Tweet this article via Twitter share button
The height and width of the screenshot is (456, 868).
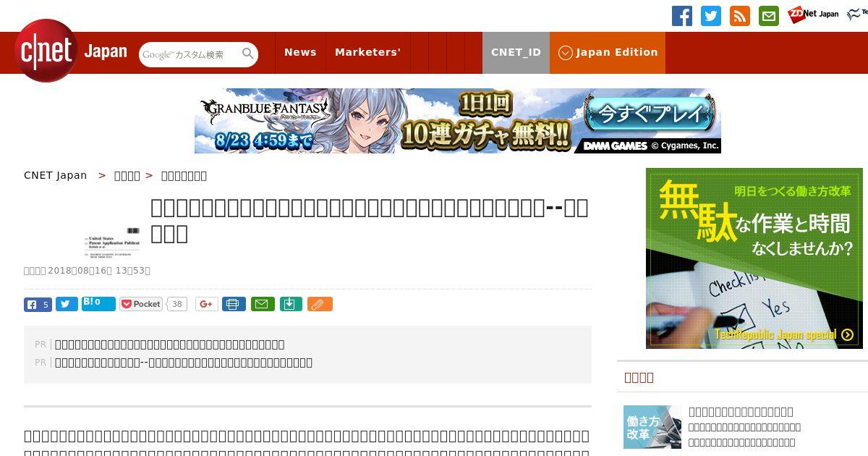tap(67, 305)
